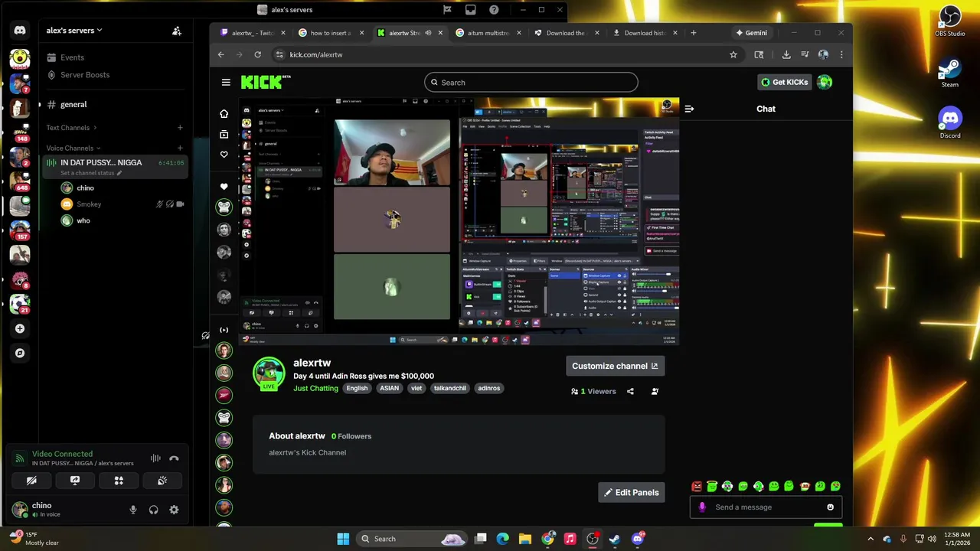980x551 pixels.
Task: Deafen headphones in Discord user panel
Action: point(153,510)
